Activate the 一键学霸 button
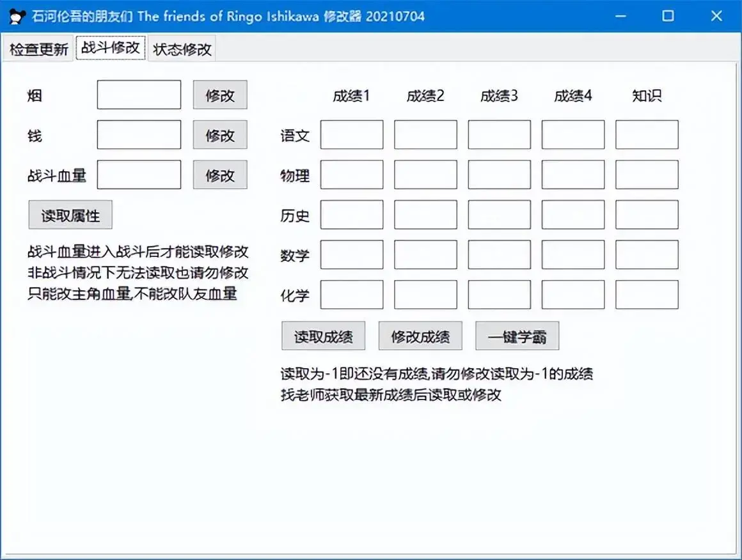Image resolution: width=742 pixels, height=560 pixels. (517, 335)
